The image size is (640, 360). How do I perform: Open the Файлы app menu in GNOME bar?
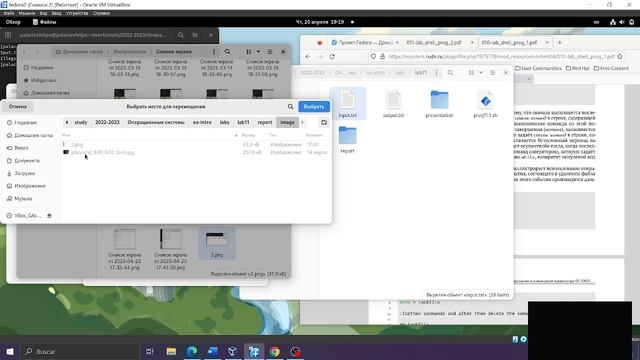pos(44,22)
